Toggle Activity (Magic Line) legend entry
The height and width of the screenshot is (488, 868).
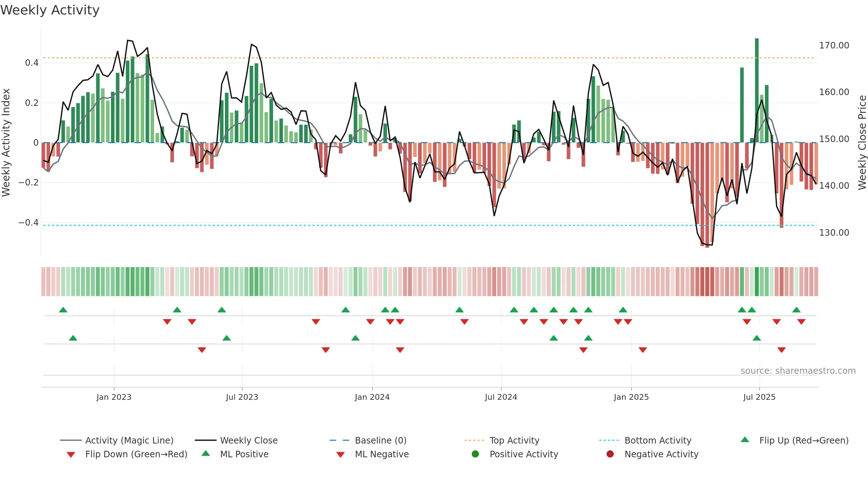pyautogui.click(x=117, y=440)
